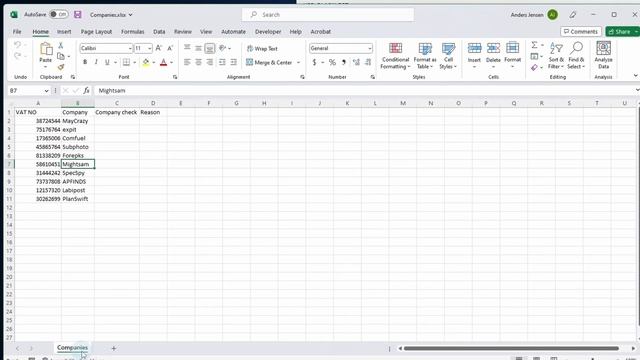Open Conditional Formatting menu

coord(396,56)
